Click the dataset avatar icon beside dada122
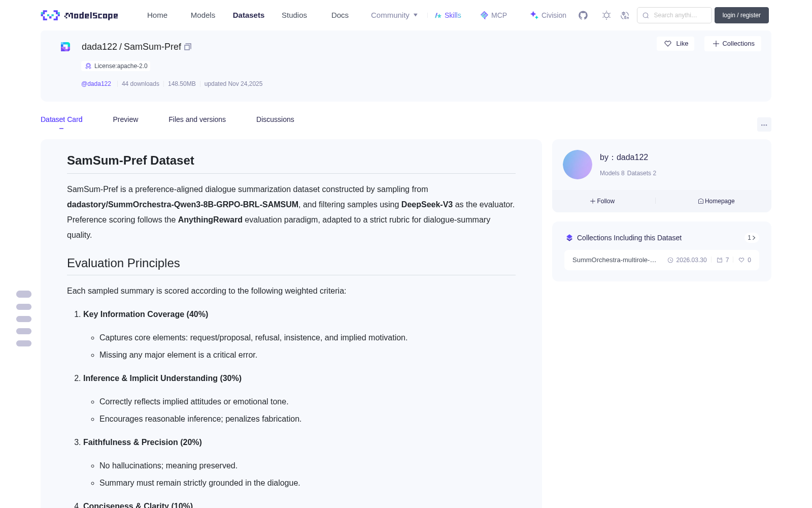The height and width of the screenshot is (508, 812). (65, 47)
